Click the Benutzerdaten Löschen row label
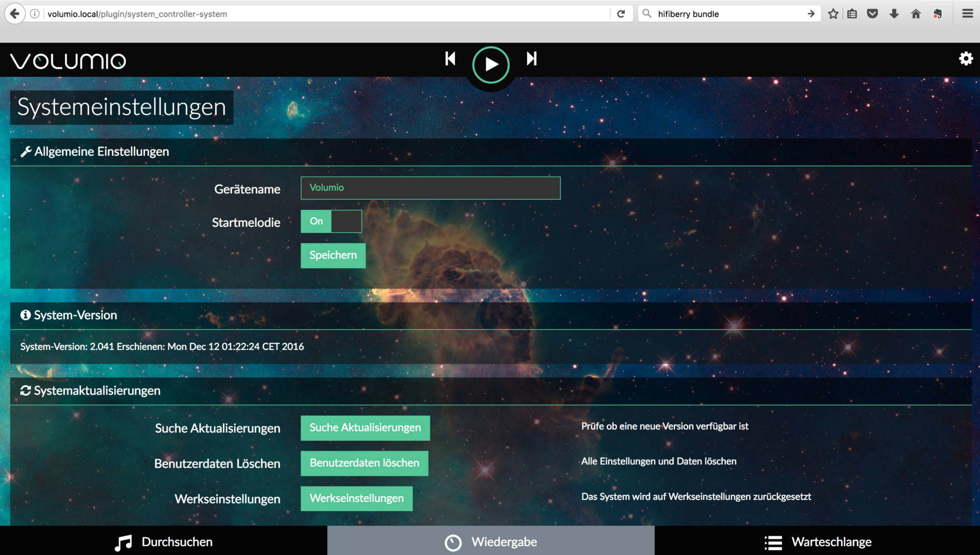The width and height of the screenshot is (980, 555). coord(217,464)
